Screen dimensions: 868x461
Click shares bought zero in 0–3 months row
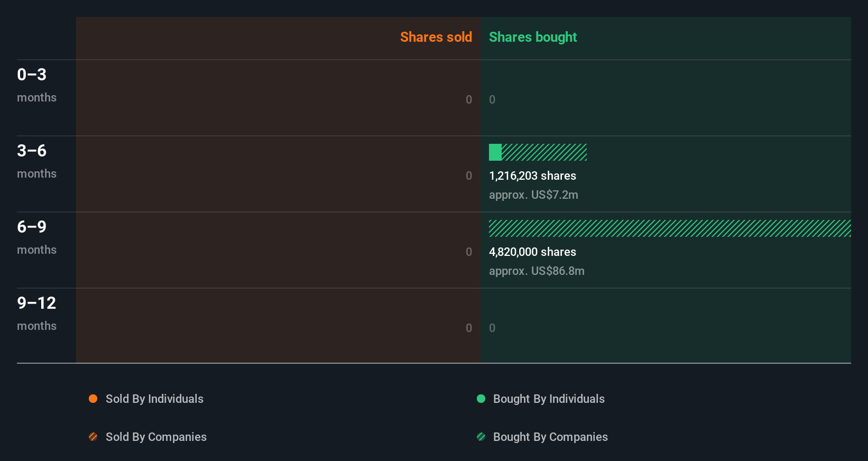click(x=492, y=99)
